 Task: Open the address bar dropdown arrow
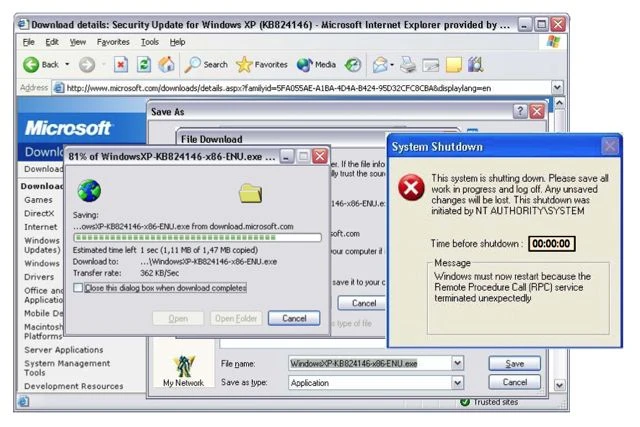coord(557,87)
